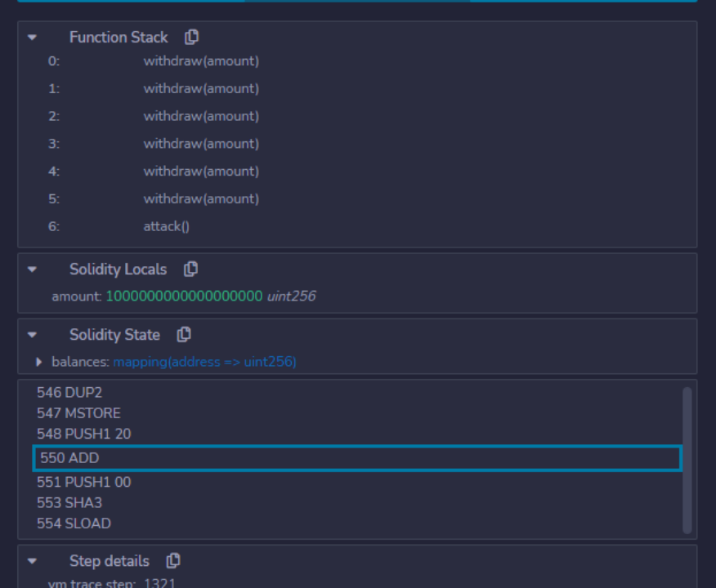This screenshot has width=716, height=588.
Task: Collapse the Solidity Locals panel
Action: 32,269
